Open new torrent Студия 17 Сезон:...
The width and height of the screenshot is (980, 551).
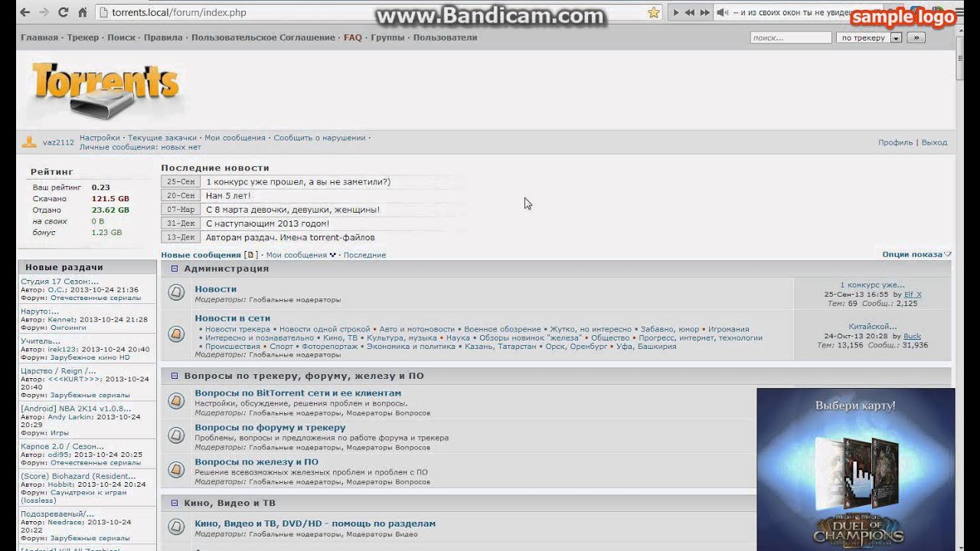point(59,282)
